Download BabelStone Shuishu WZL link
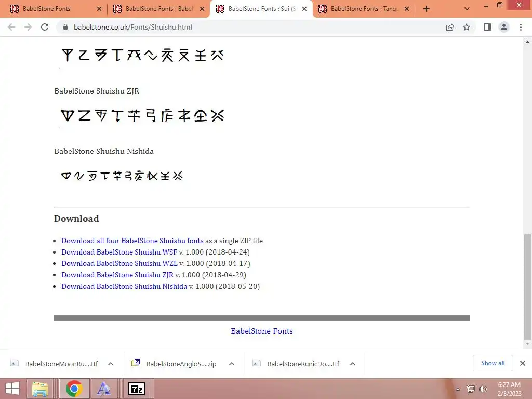Viewport: 532px width, 399px height. click(x=119, y=263)
